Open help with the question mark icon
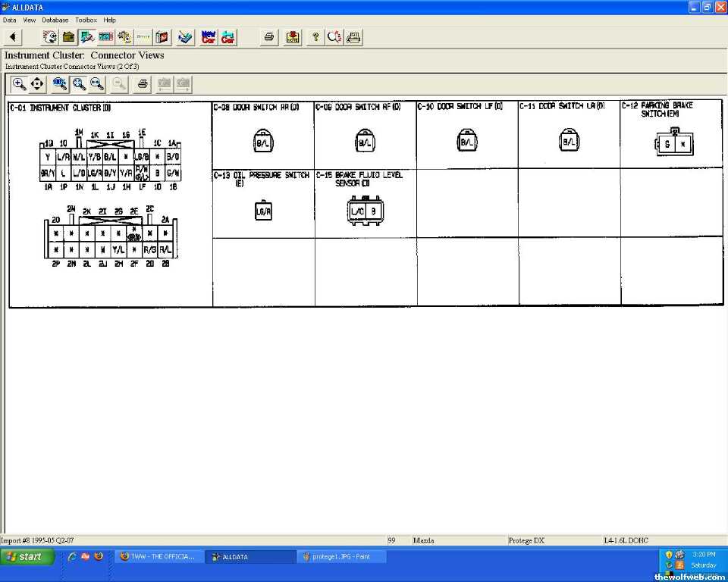The image size is (728, 582). click(x=315, y=36)
